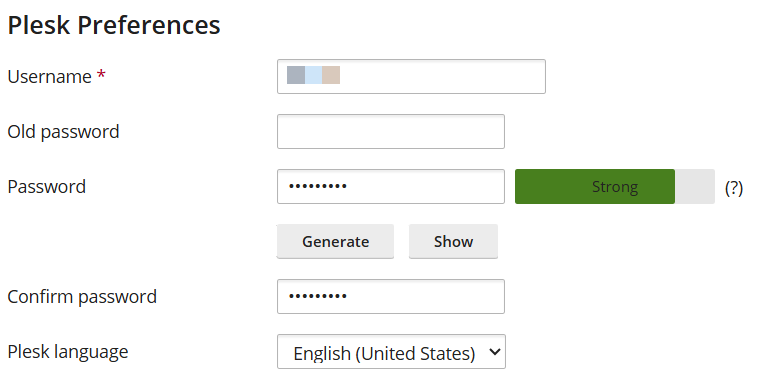Screen dimensions: 781x392
Task: Select the English (United States) combo box text
Action: [384, 353]
